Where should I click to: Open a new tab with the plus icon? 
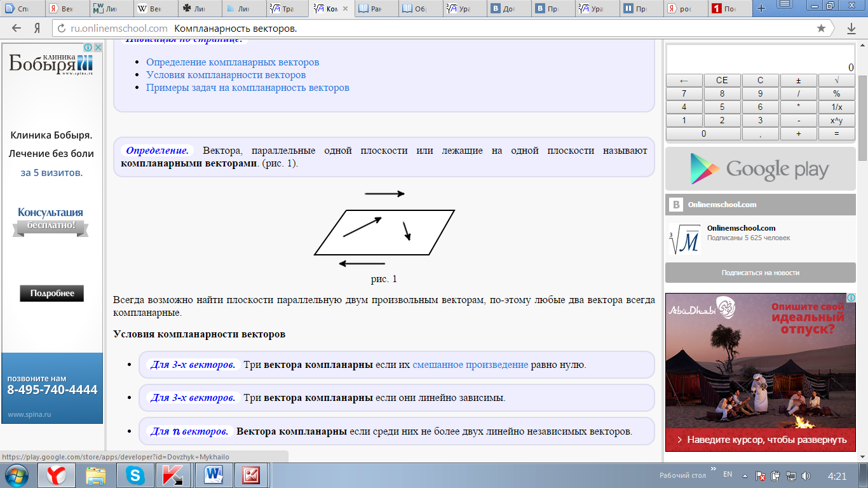pos(763,8)
